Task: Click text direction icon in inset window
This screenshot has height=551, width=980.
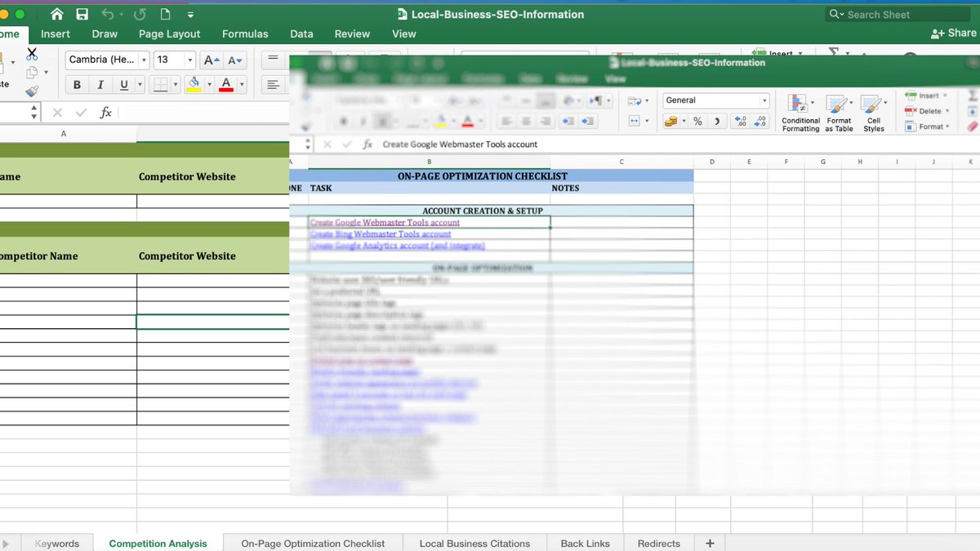Action: [595, 100]
